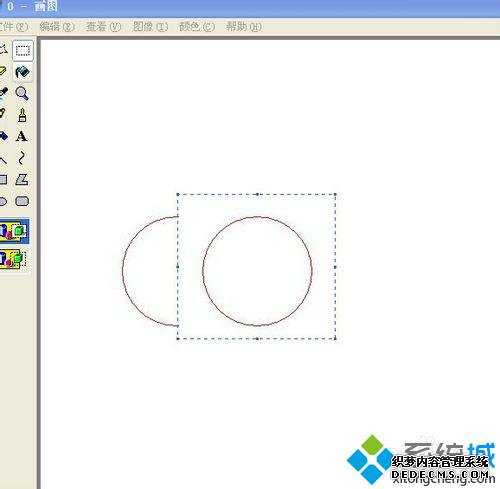Viewport: 500px width, 489px height.
Task: Select the Text tool (letter A)
Action: click(22, 136)
